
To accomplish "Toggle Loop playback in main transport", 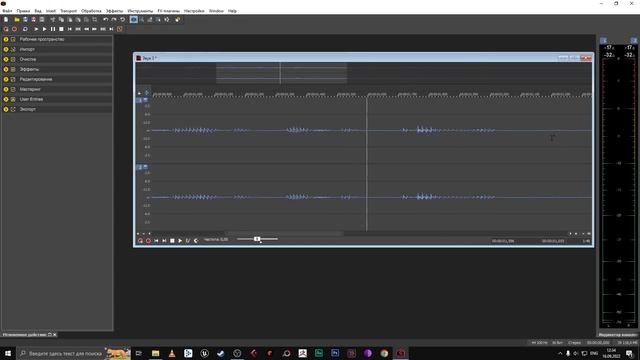I will coord(25,29).
